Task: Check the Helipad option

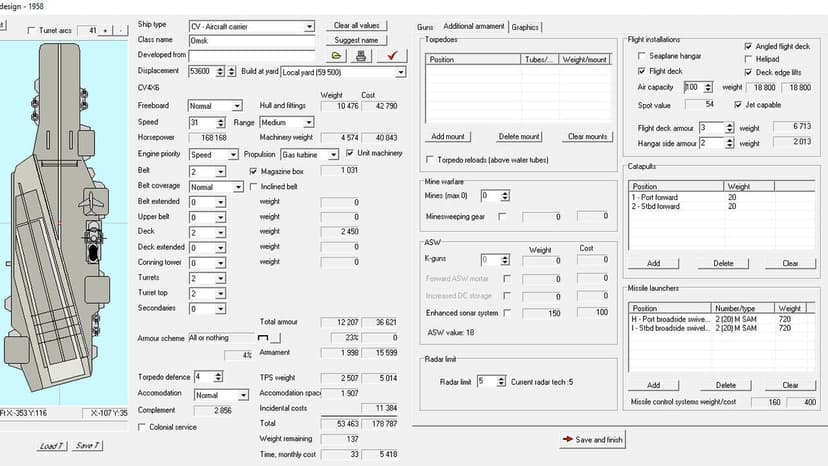Action: tap(748, 59)
